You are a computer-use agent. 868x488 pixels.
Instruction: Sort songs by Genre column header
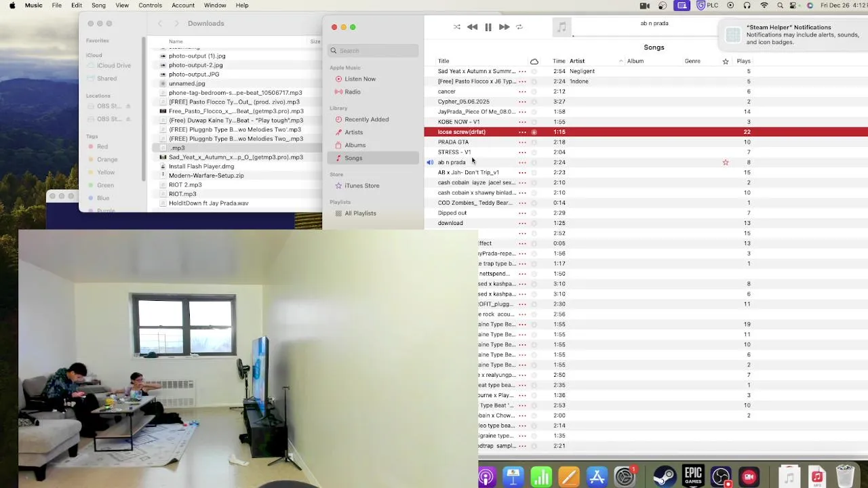click(692, 61)
